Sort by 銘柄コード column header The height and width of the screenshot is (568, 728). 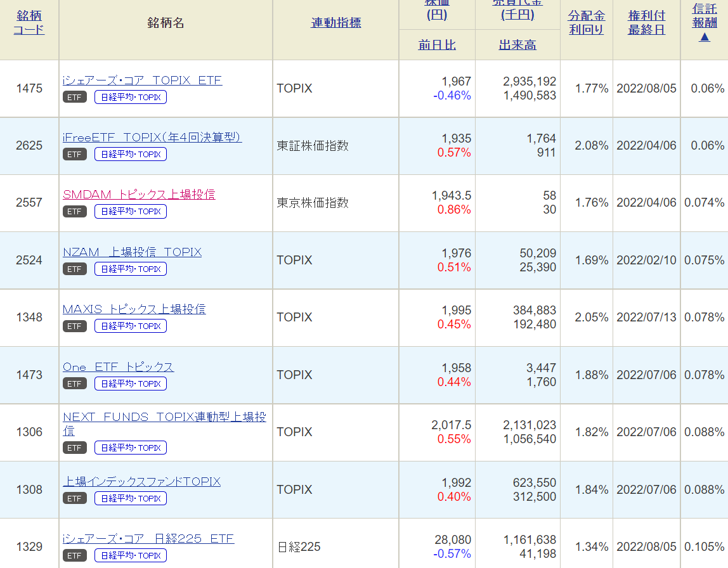29,23
